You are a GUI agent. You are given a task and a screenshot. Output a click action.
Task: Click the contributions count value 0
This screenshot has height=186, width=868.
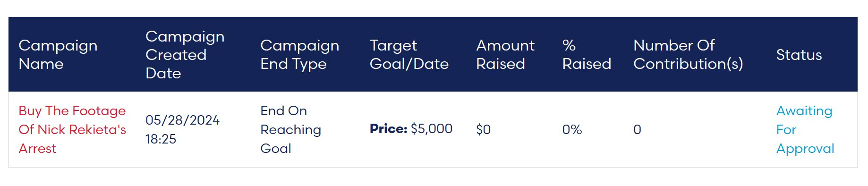click(637, 129)
